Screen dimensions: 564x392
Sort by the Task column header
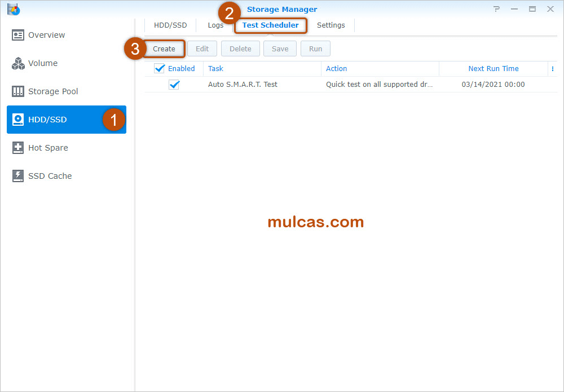215,69
